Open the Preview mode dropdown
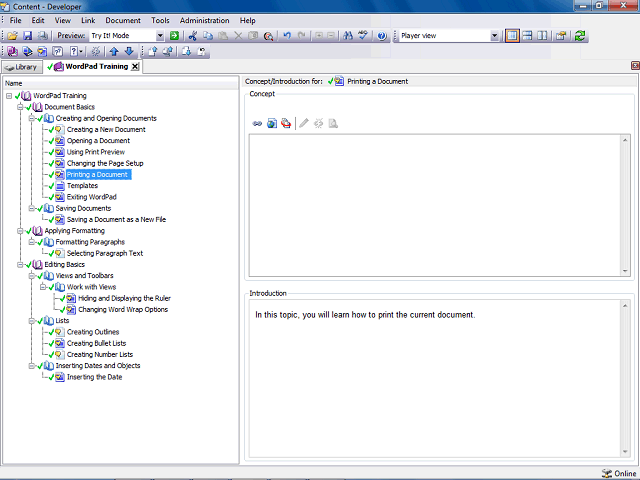This screenshot has height=480, width=640. tap(160, 36)
